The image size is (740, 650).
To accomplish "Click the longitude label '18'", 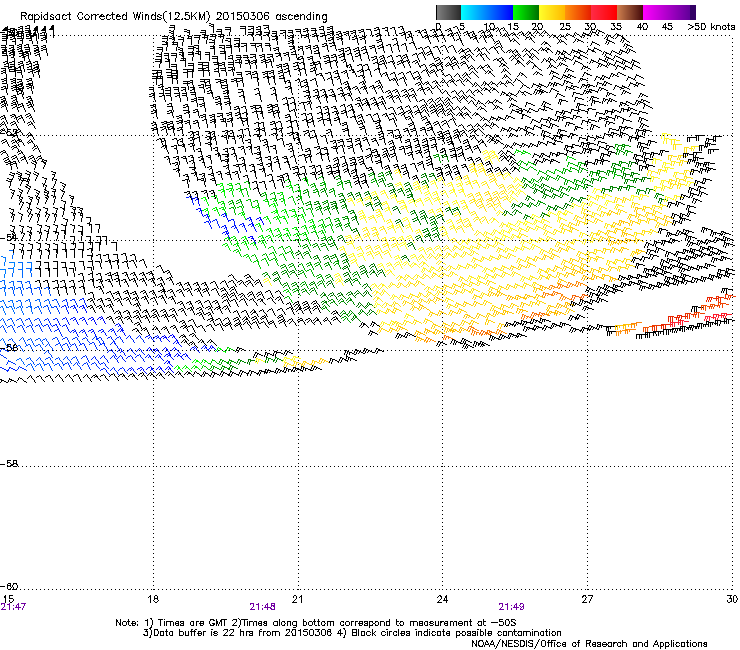I will (x=152, y=599).
